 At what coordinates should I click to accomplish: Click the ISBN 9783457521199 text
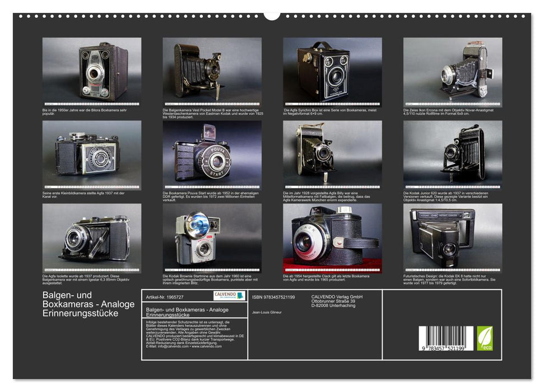(273, 297)
